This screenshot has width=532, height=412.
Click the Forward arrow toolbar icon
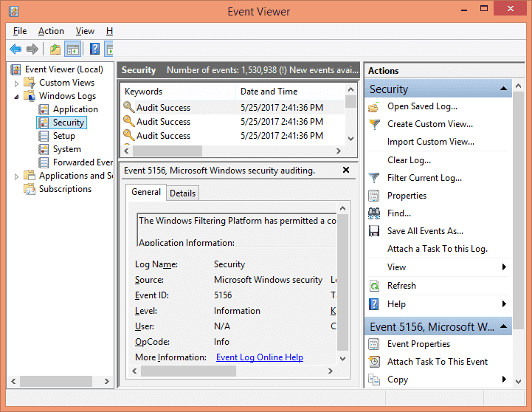pyautogui.click(x=32, y=49)
